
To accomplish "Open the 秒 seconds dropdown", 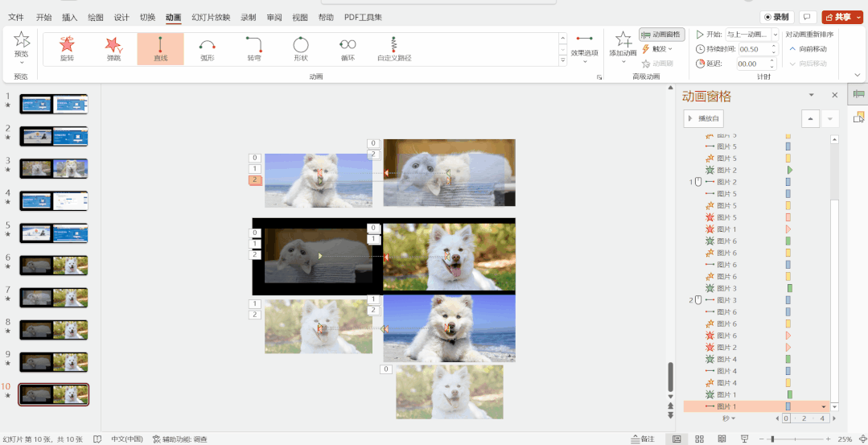I will point(730,418).
